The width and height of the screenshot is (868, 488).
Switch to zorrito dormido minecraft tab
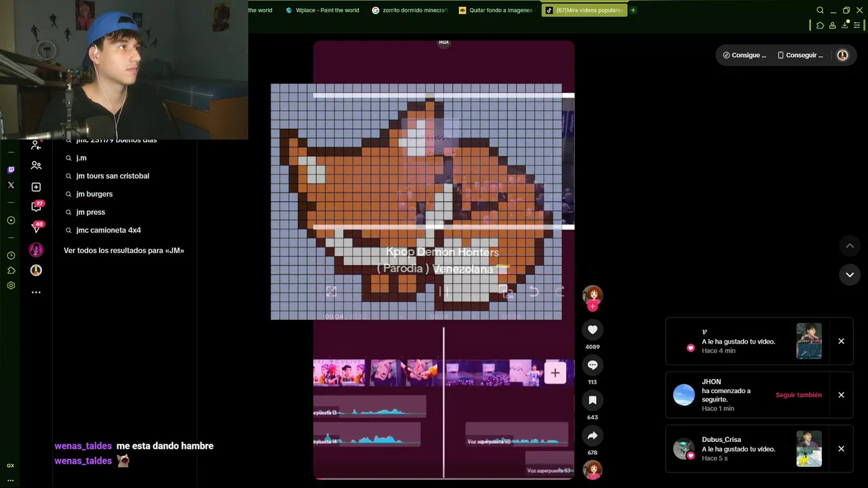410,10
